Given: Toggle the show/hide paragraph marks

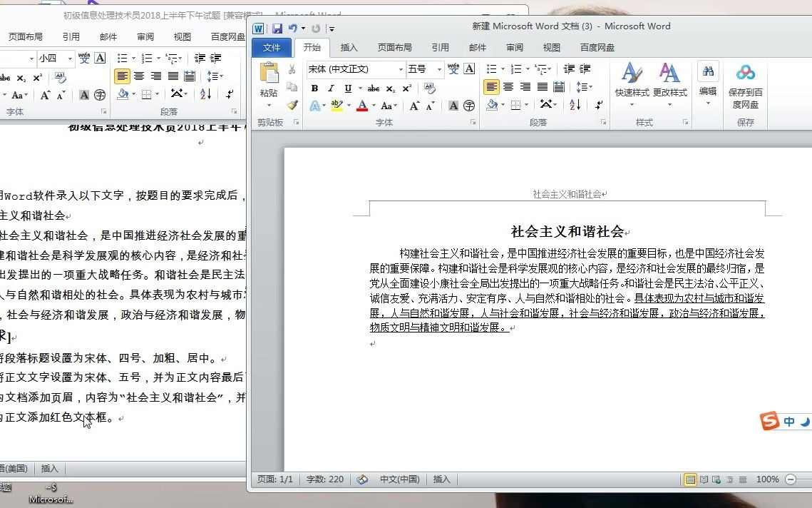Looking at the screenshot, I should pyautogui.click(x=598, y=105).
